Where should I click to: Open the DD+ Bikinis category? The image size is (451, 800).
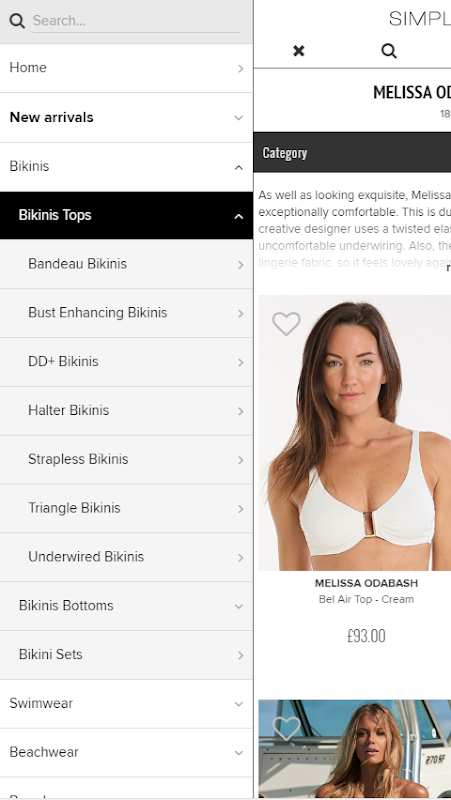click(x=127, y=362)
